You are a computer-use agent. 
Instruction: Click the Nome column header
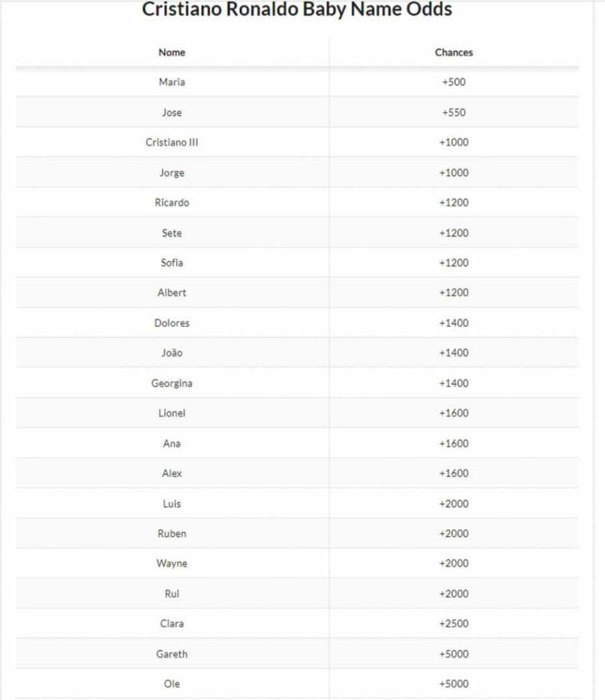[172, 52]
